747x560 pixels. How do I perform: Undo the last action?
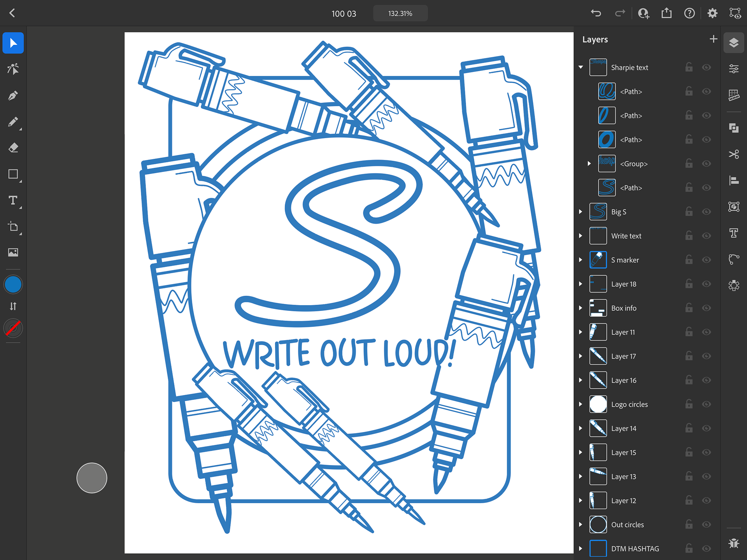pyautogui.click(x=596, y=13)
